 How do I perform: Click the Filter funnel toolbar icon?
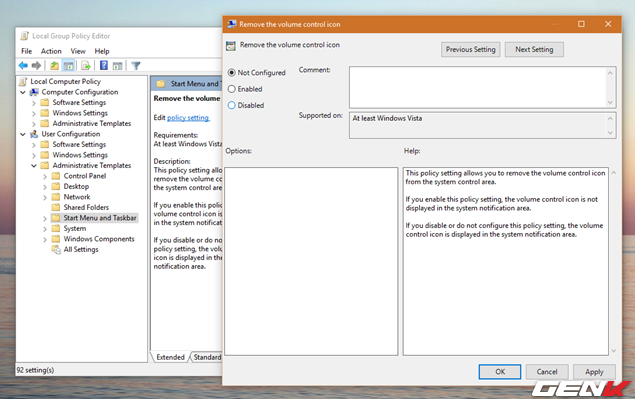point(136,65)
